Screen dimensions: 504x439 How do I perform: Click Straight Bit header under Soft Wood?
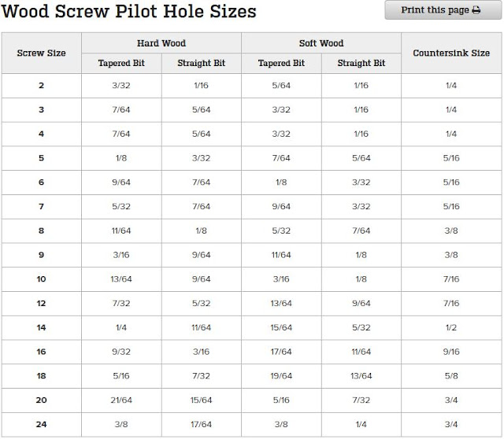361,63
